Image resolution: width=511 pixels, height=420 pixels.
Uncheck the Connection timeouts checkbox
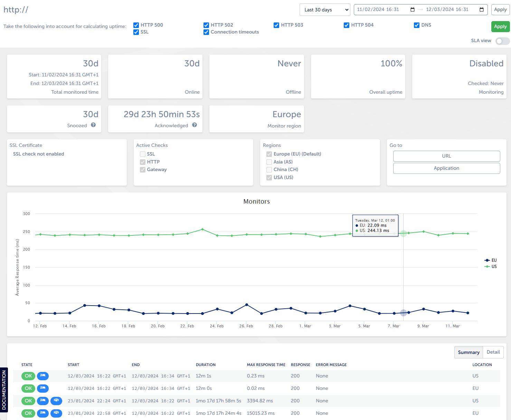pos(206,32)
